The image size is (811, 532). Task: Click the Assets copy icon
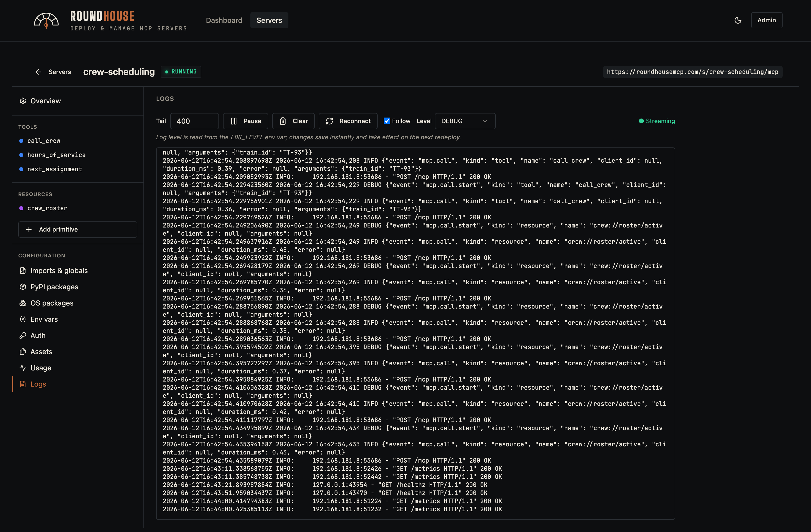[x=23, y=351]
